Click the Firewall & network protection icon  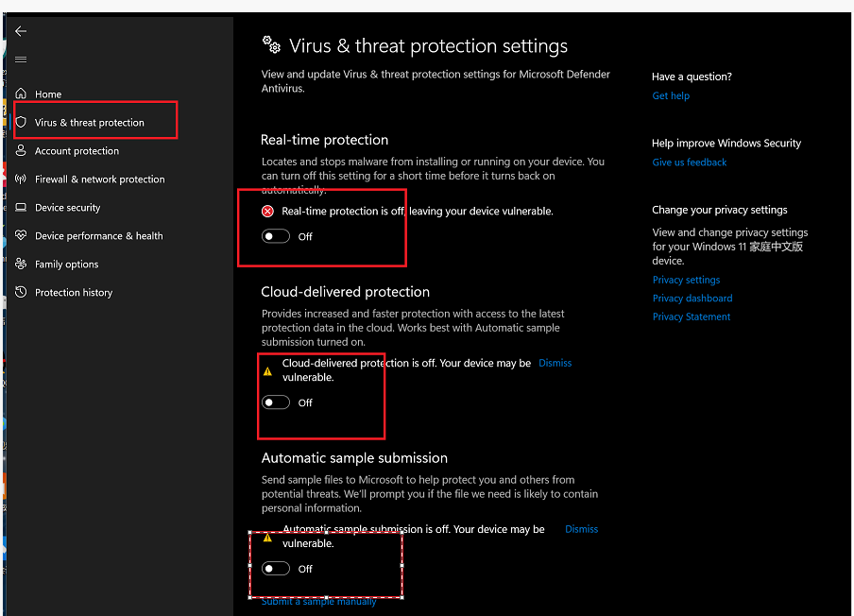click(22, 179)
